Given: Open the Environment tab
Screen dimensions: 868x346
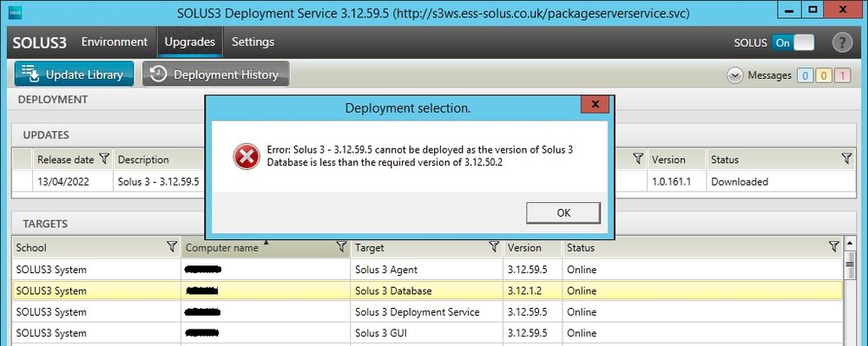Looking at the screenshot, I should tap(115, 42).
